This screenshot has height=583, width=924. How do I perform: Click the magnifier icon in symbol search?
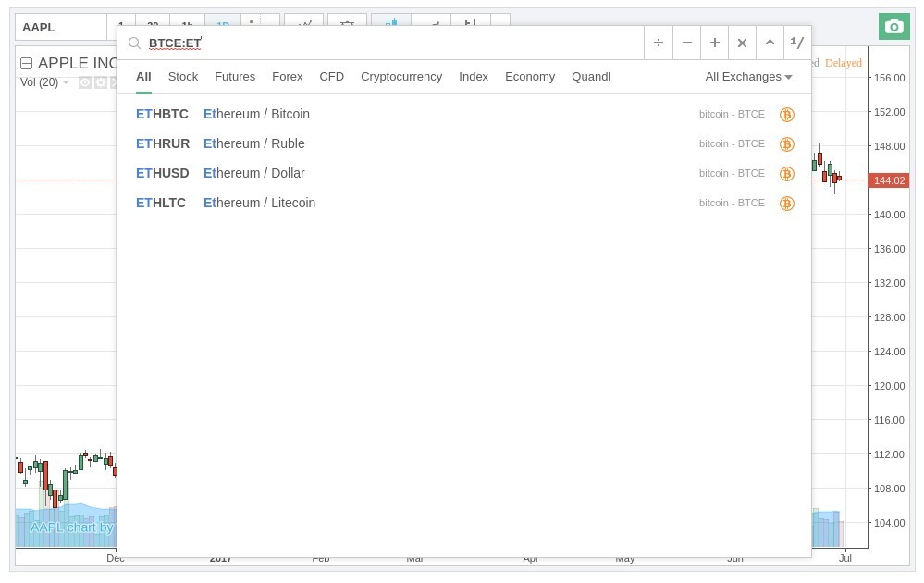click(x=134, y=43)
